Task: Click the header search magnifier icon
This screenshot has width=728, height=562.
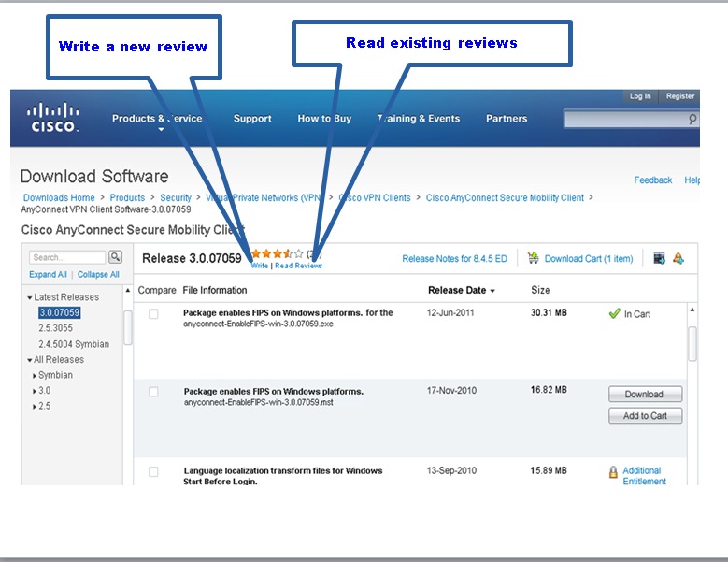Action: [692, 120]
